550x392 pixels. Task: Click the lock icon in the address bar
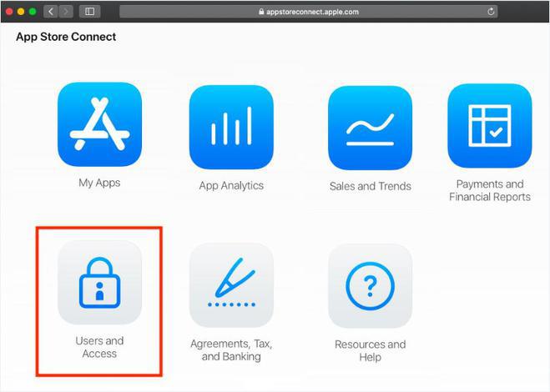261,12
